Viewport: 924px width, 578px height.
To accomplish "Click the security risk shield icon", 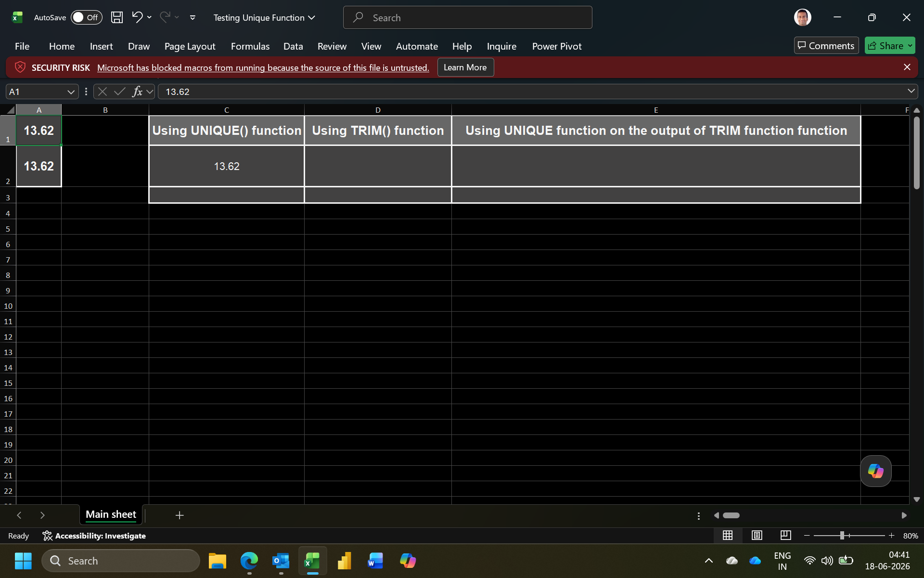I will pyautogui.click(x=20, y=67).
